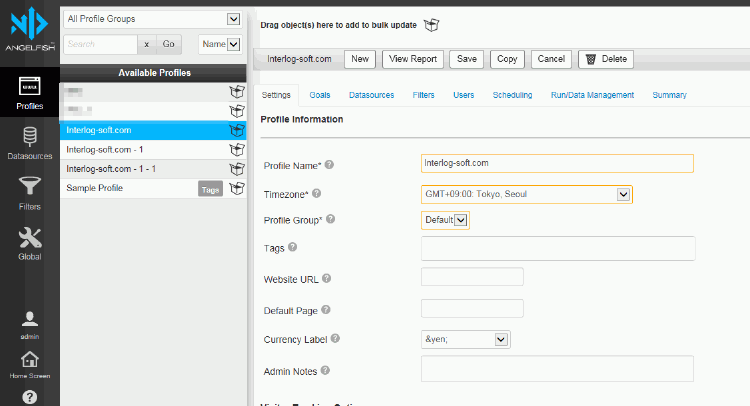Open the Profiles section in sidebar
This screenshot has width=750, height=406.
pyautogui.click(x=29, y=93)
